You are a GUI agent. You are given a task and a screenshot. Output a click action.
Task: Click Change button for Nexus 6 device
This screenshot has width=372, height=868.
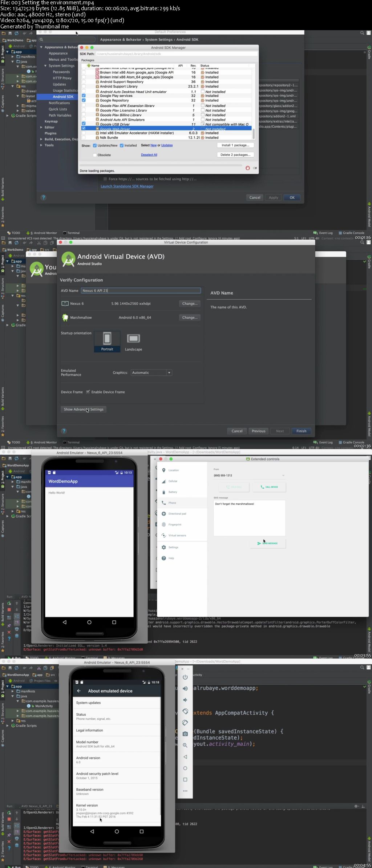coord(190,304)
